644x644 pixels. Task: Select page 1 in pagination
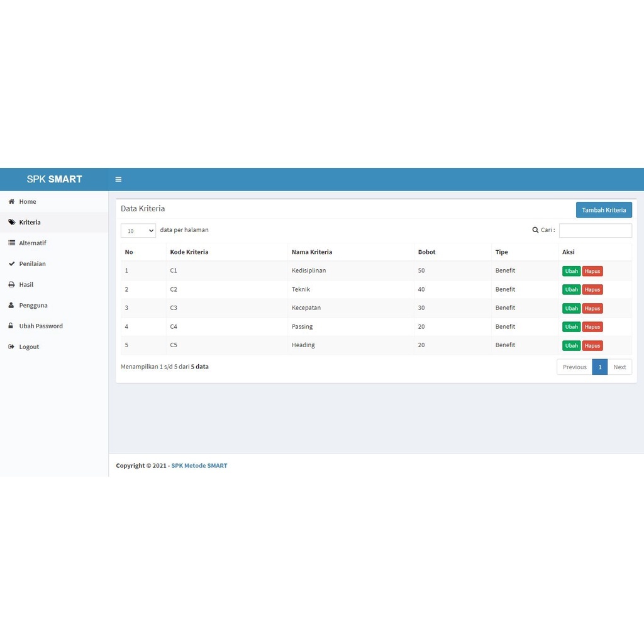pyautogui.click(x=600, y=367)
